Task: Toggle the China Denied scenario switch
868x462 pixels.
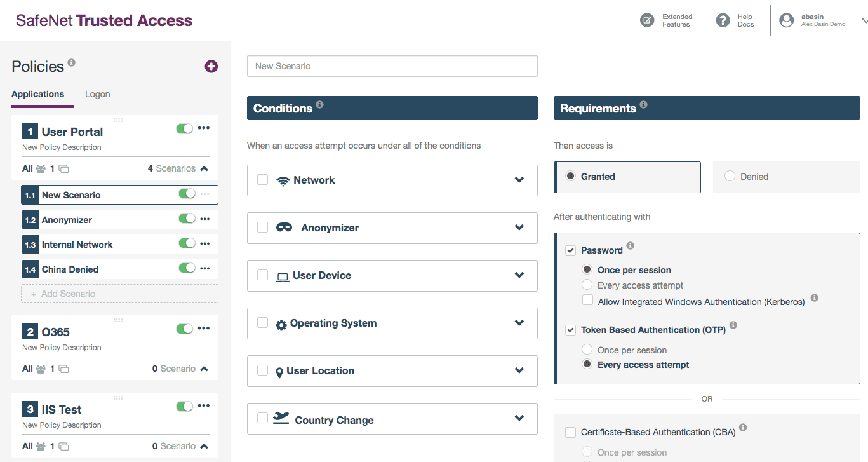Action: [187, 268]
